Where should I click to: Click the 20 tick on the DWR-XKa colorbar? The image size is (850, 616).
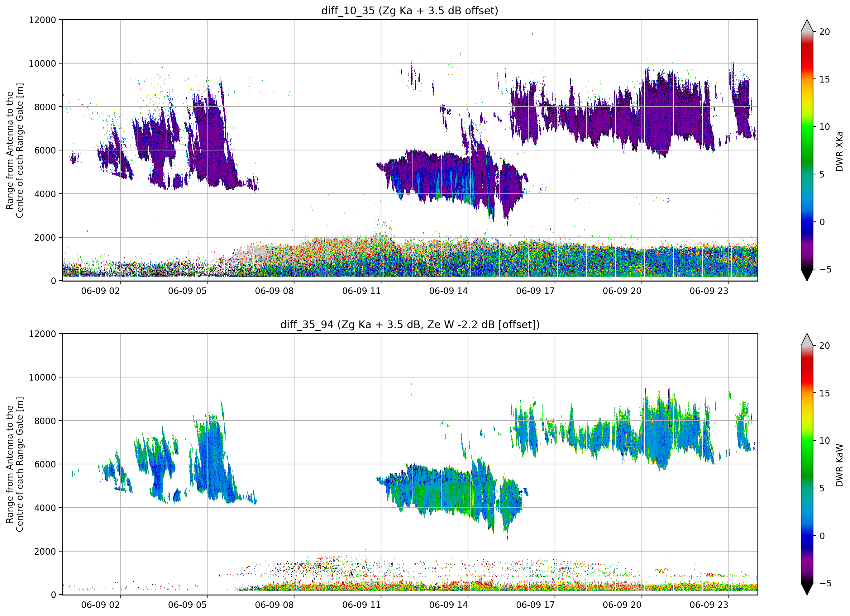(x=824, y=32)
